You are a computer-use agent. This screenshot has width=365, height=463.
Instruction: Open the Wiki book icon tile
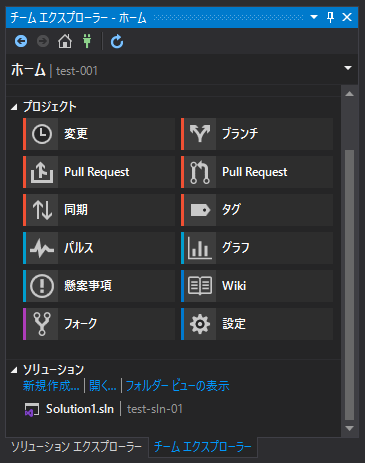257,286
